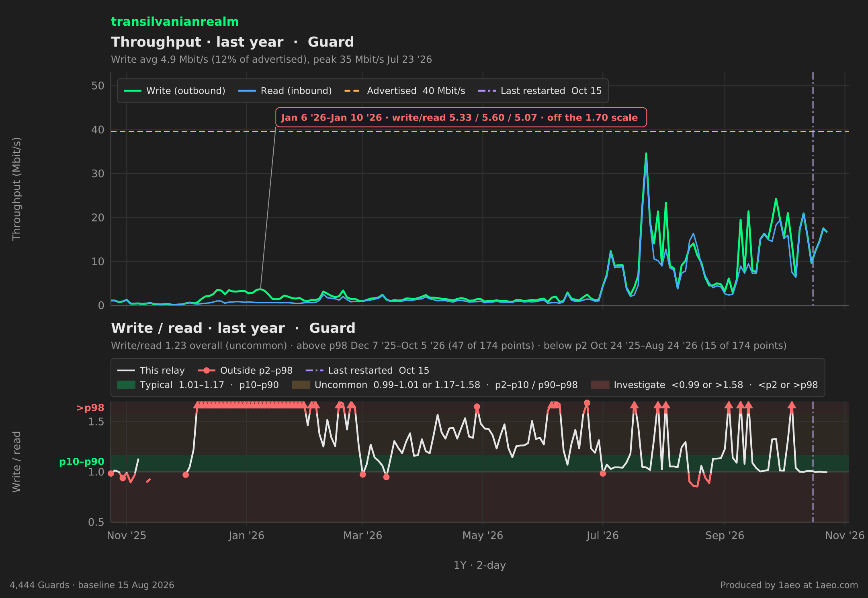Click the Jul '26 x-axis label
868x598 pixels.
click(602, 536)
